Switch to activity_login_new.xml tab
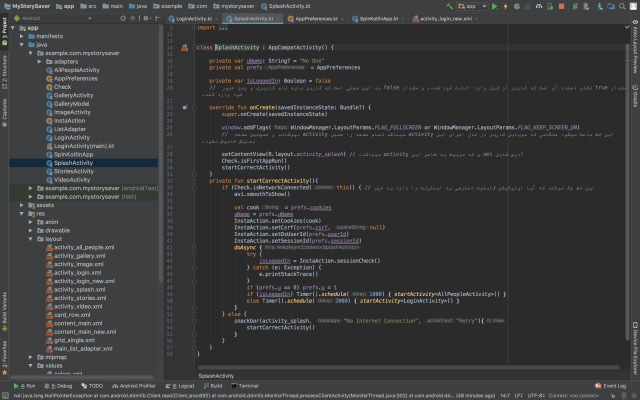This screenshot has height=400, width=640. [x=446, y=19]
